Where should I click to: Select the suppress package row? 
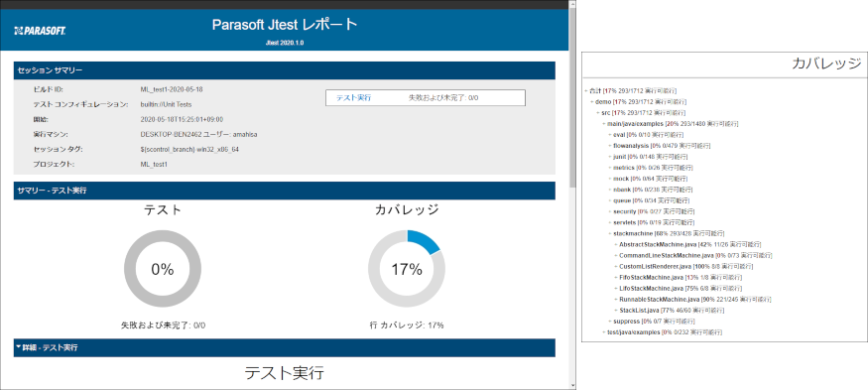(x=653, y=322)
